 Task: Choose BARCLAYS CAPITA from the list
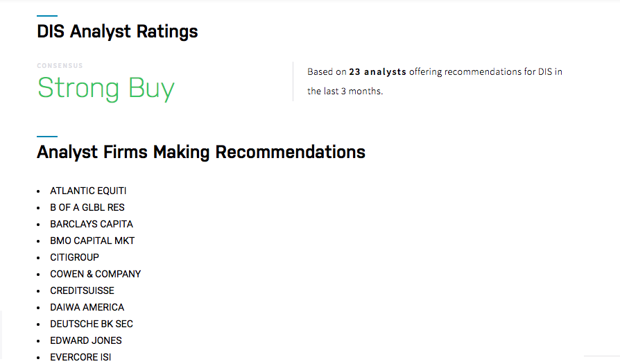point(92,224)
